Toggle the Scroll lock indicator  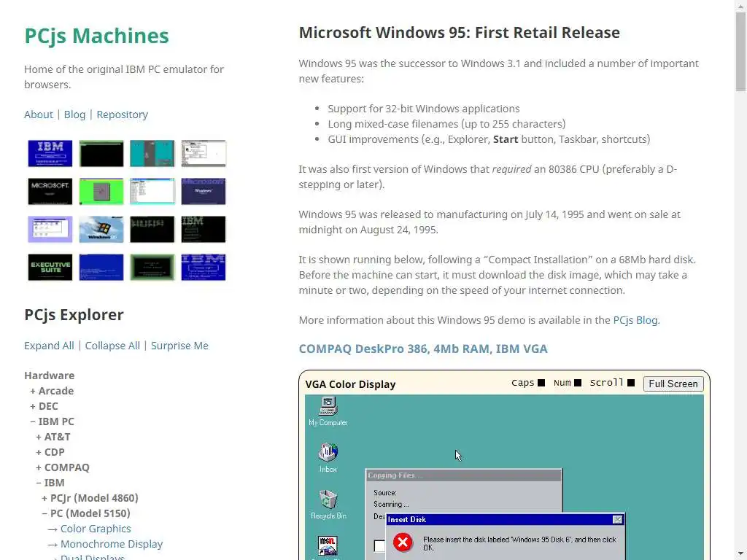(x=631, y=383)
